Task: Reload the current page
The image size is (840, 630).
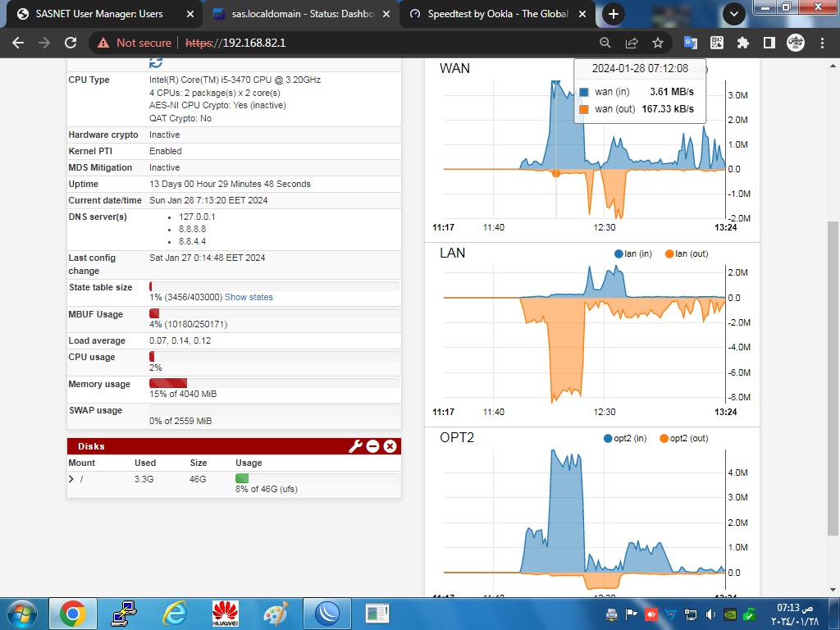Action: coord(71,43)
